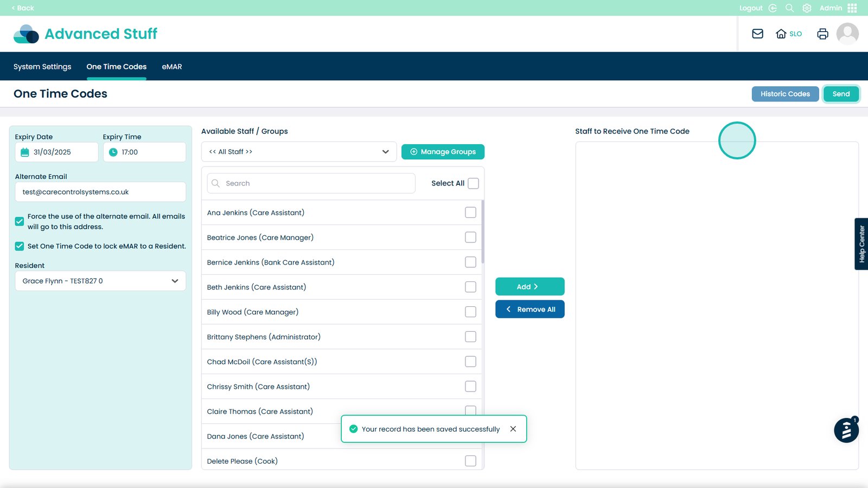Switch to the eMAR tab
The image size is (868, 488).
[x=171, y=67]
